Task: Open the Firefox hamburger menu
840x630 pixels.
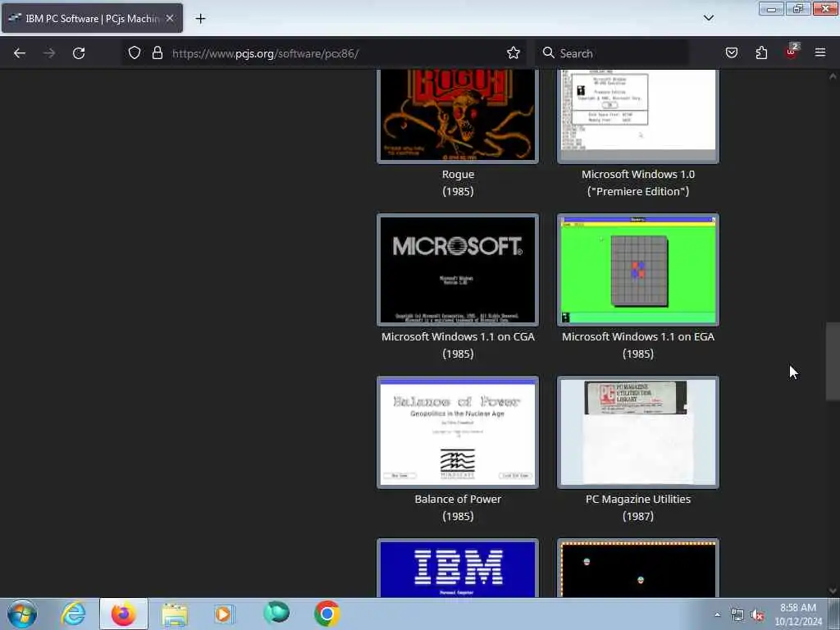Action: click(820, 52)
